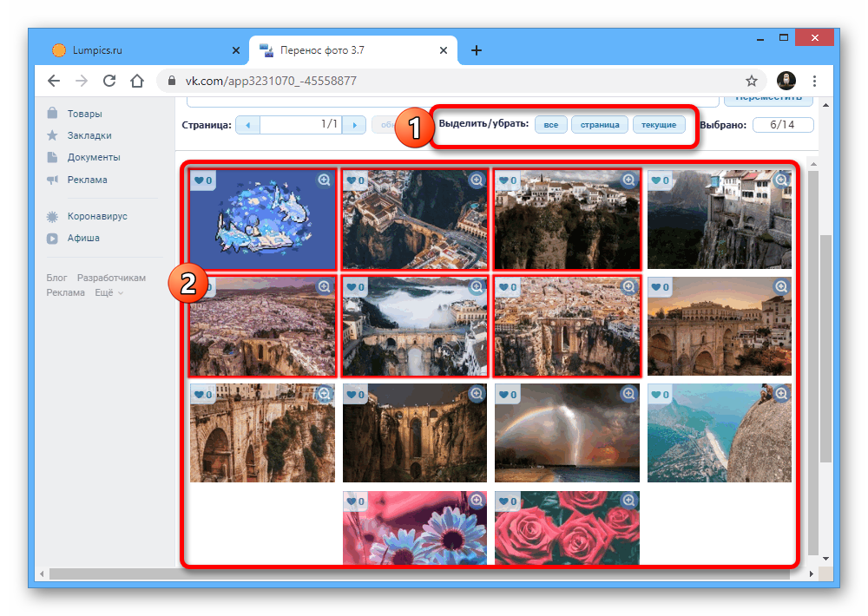Click the magnifier icon on the blue whale photo
The image size is (868, 616).
pos(325,180)
